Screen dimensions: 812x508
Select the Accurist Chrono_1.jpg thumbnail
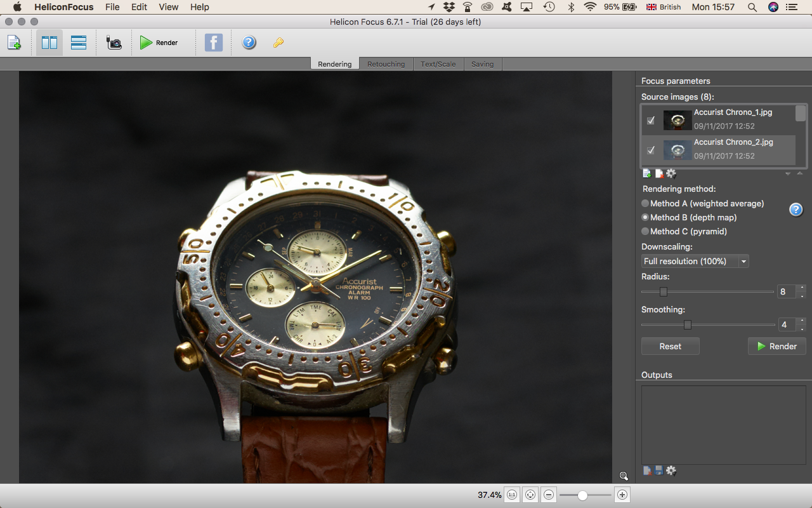click(x=678, y=121)
